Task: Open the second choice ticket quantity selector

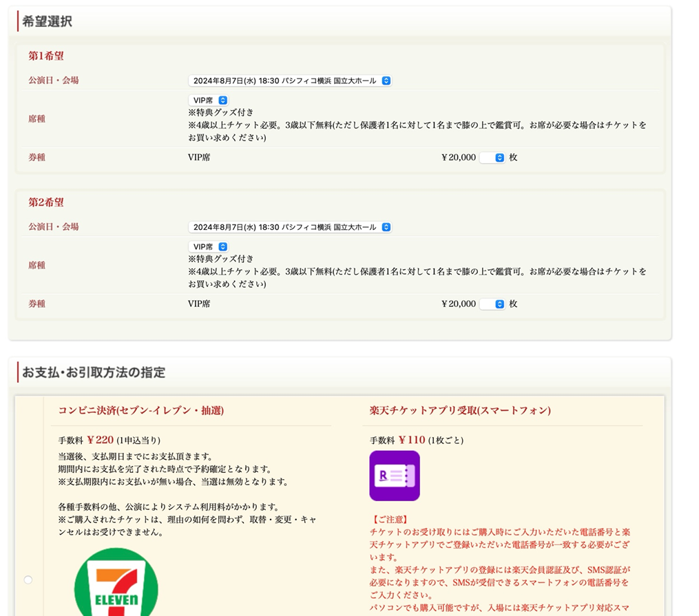Action: (x=492, y=304)
